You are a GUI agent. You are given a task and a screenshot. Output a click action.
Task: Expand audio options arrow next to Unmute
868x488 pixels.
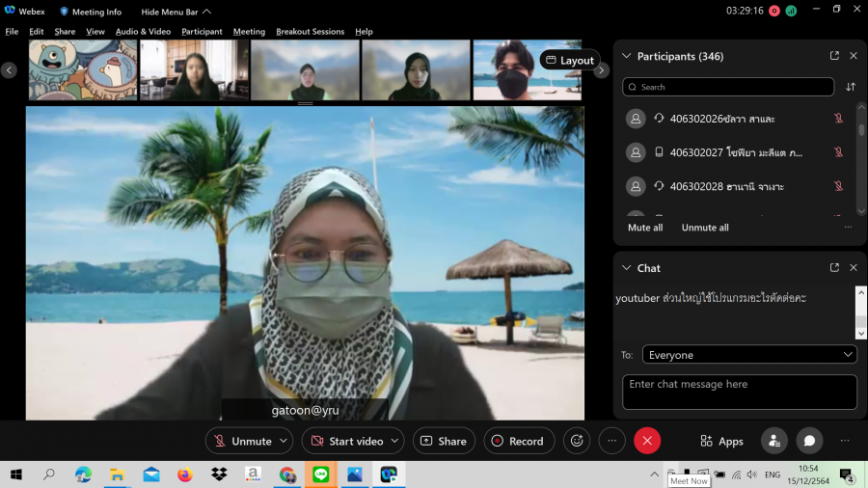point(284,441)
